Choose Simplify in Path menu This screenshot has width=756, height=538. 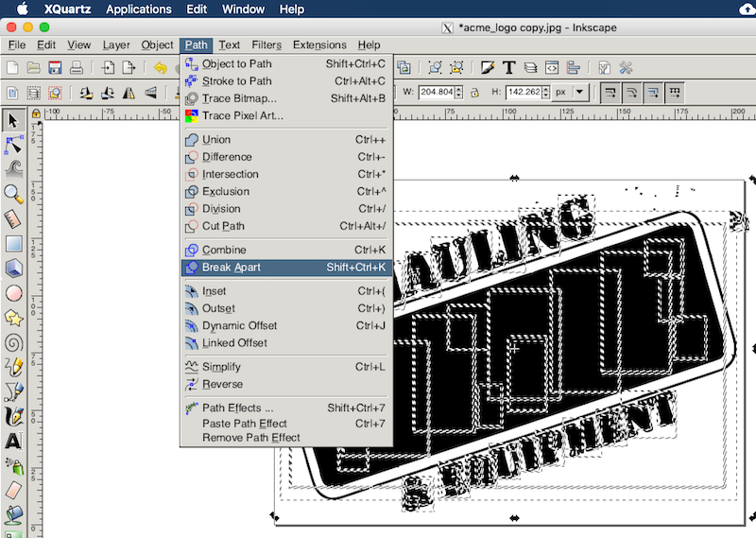tap(286, 367)
